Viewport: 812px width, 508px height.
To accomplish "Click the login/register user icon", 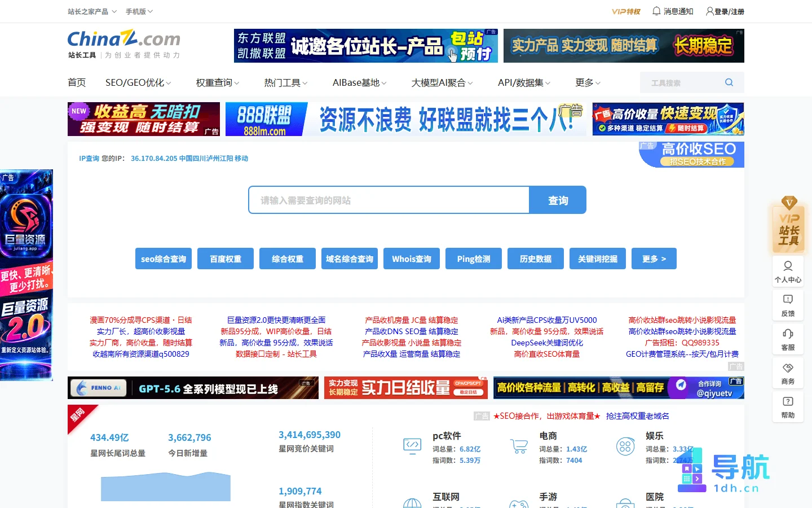I will click(x=709, y=11).
